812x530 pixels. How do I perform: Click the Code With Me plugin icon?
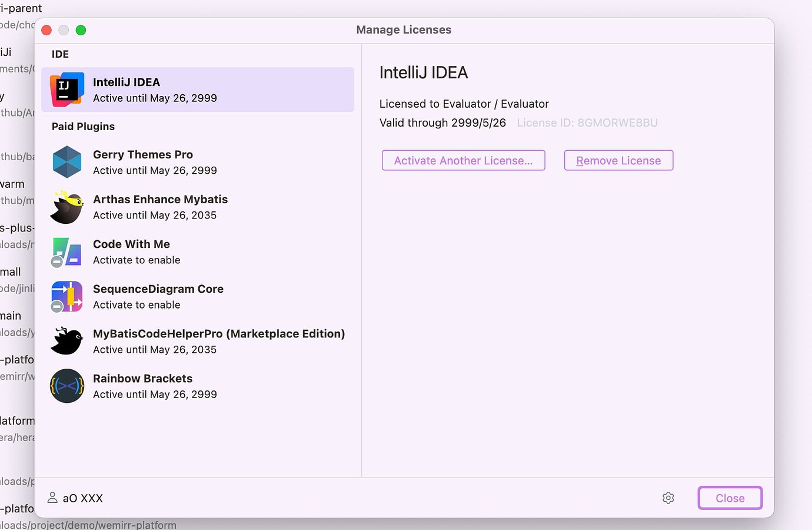[66, 252]
